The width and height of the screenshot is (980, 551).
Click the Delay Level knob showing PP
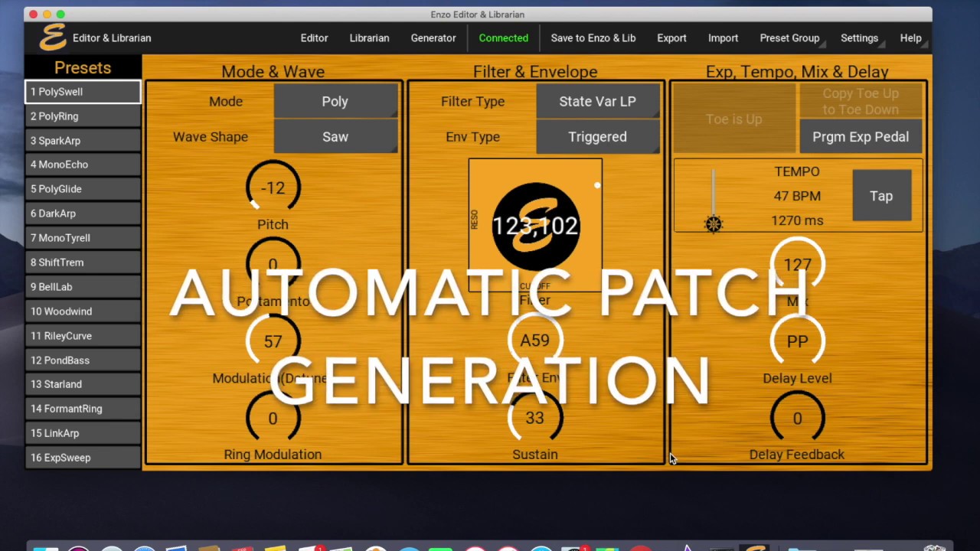click(797, 341)
